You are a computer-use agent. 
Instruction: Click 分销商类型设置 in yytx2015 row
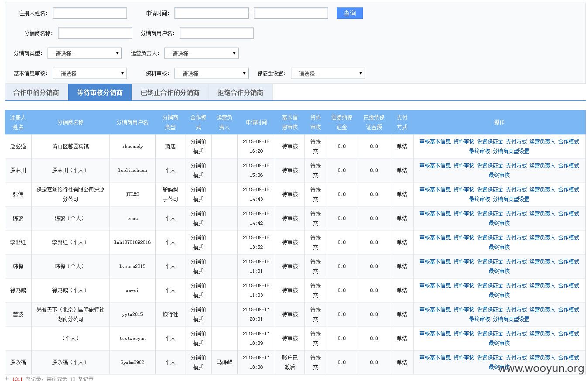(x=511, y=319)
